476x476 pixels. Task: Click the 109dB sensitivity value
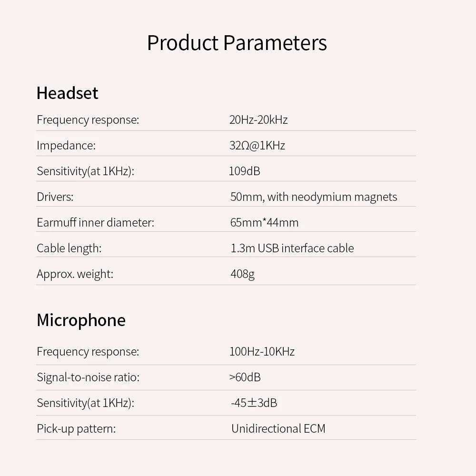coord(244,171)
